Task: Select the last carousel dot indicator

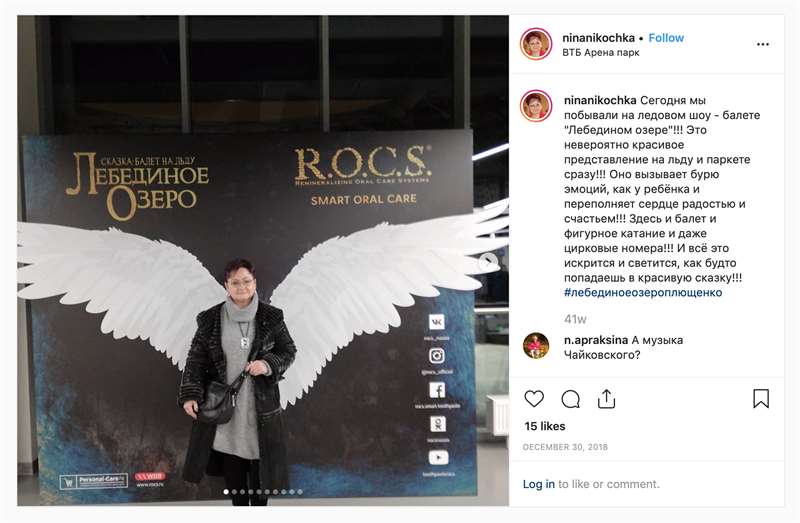Action: point(300,492)
